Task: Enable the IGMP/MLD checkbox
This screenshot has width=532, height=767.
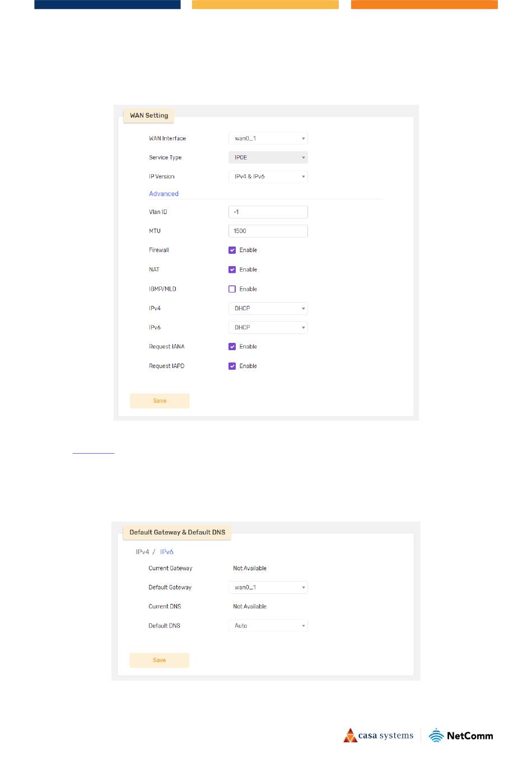Action: click(x=232, y=289)
